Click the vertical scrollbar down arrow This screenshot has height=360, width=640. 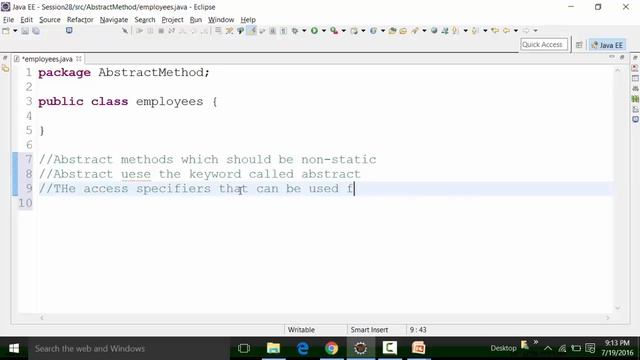tap(618, 308)
